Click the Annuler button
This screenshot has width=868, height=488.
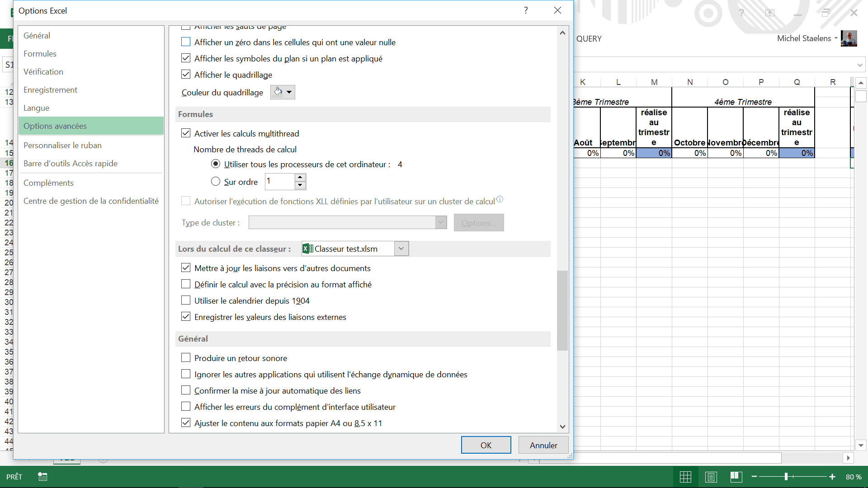[543, 445]
